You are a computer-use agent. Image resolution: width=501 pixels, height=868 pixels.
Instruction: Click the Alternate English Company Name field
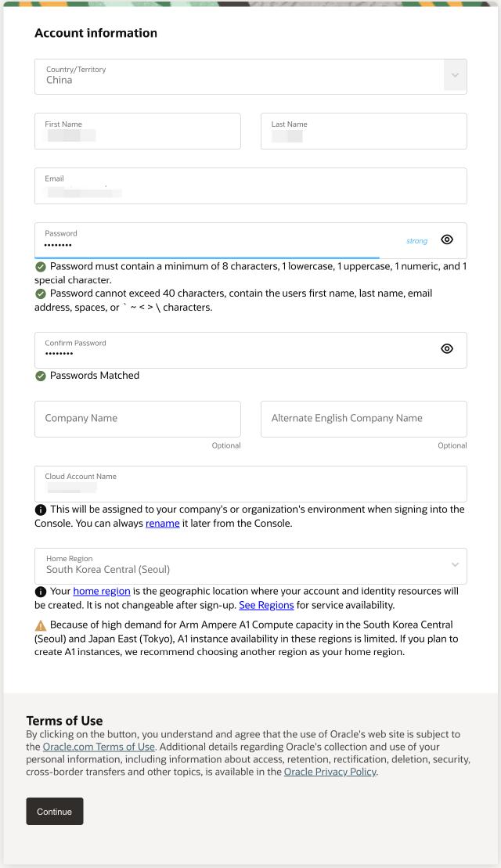(363, 419)
